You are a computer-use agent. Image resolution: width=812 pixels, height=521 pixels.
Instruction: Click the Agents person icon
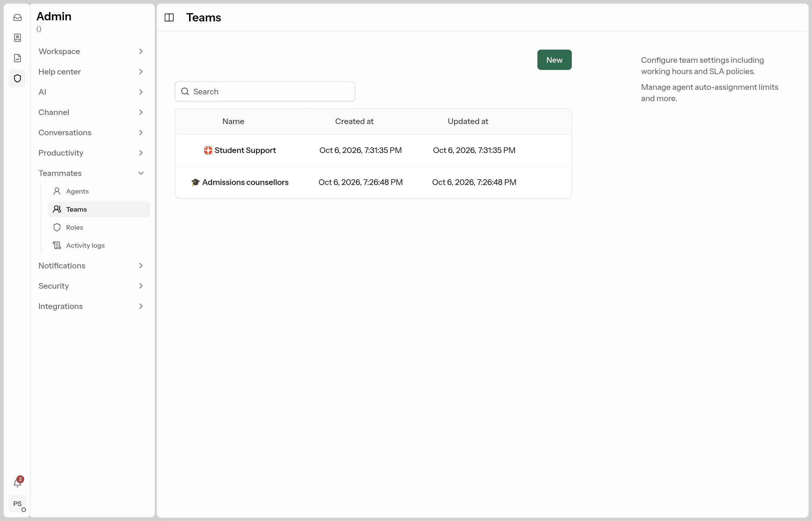coord(57,191)
